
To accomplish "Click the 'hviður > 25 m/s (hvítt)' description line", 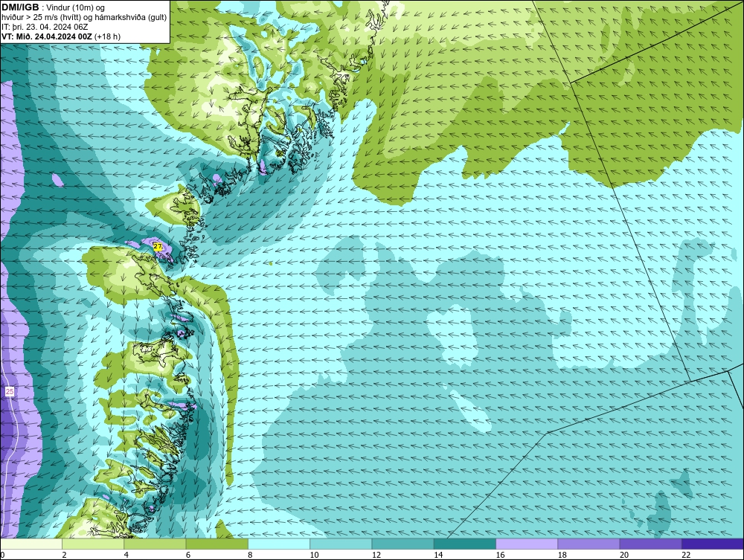I will pos(51,18).
